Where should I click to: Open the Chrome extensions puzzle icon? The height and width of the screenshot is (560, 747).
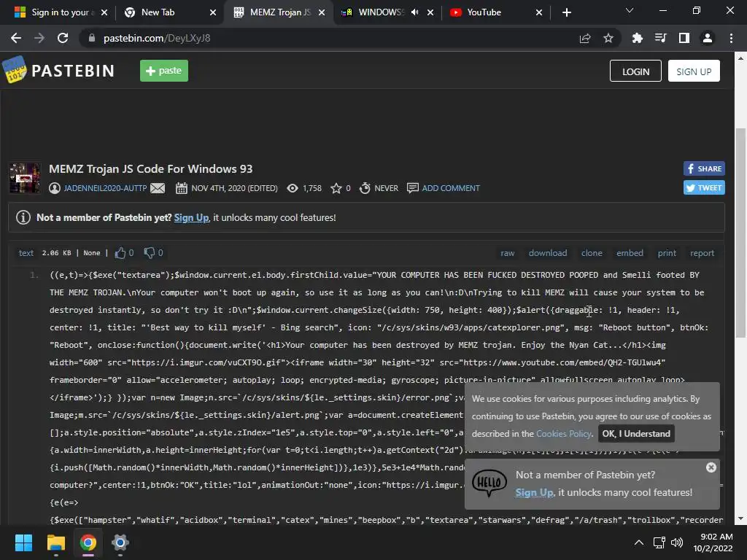[x=637, y=38]
